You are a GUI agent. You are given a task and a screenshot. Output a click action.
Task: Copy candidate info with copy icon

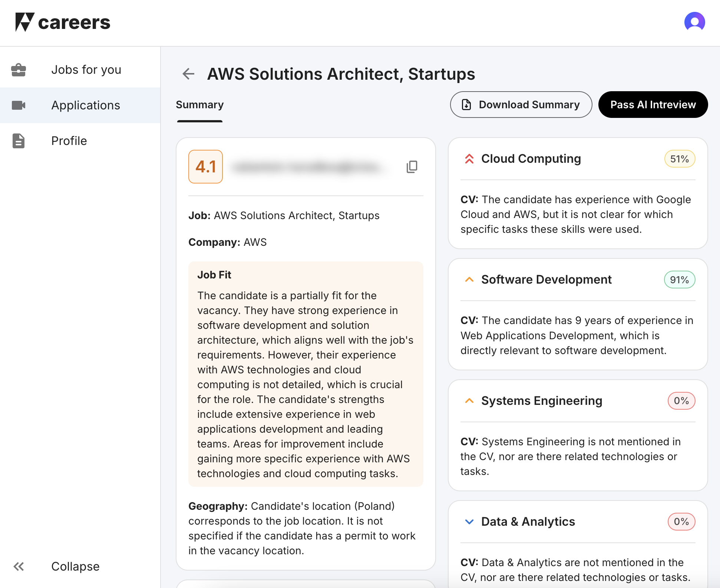click(x=412, y=167)
